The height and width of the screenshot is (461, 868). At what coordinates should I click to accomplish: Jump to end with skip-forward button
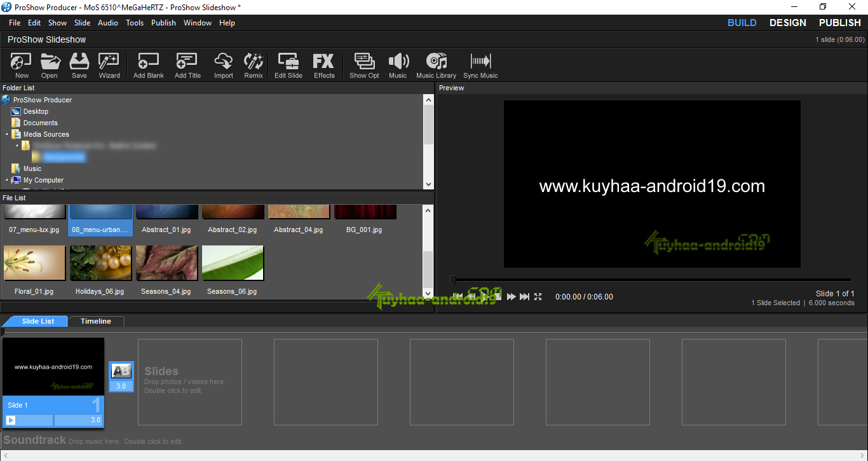[524, 297]
